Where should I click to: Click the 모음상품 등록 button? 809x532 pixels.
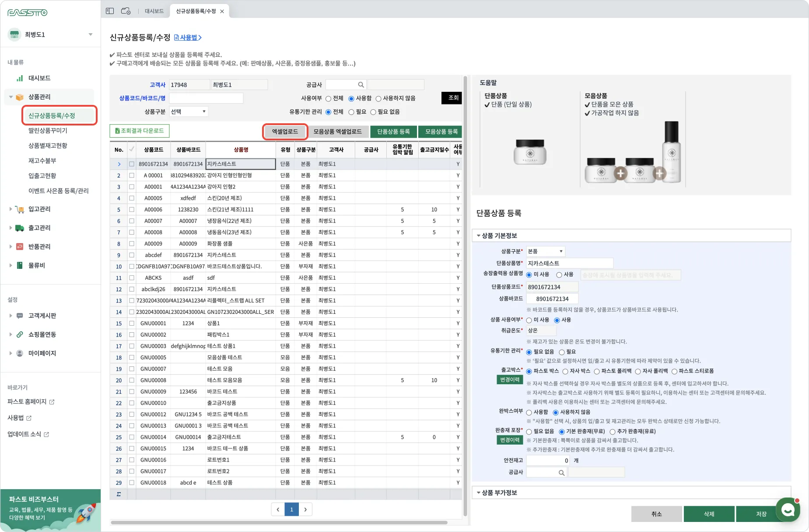point(441,132)
